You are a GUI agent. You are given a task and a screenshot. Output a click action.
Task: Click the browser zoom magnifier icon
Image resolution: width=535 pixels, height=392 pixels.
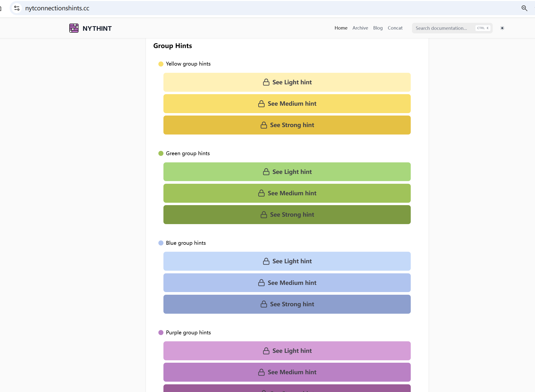[524, 8]
